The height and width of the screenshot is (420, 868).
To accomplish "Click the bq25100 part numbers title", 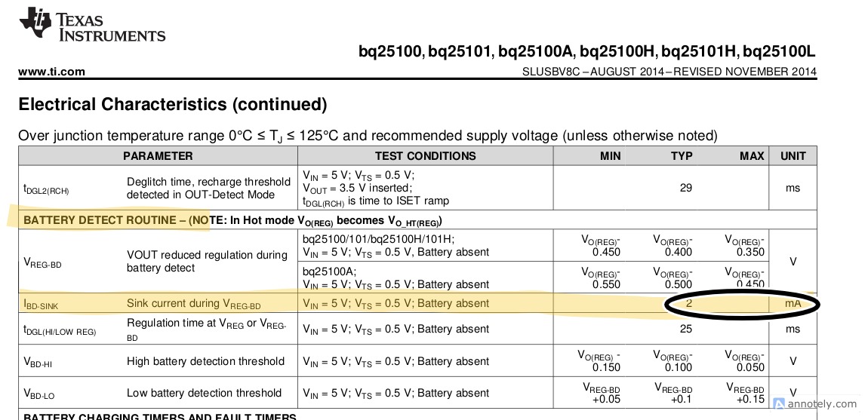I will click(x=586, y=52).
